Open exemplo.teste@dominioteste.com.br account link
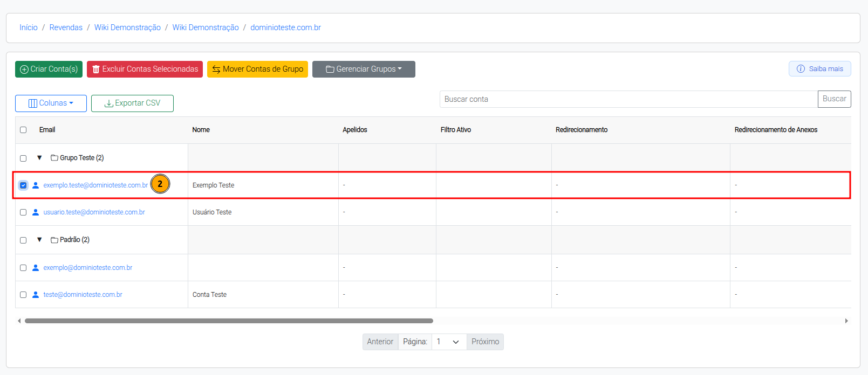The image size is (868, 375). click(95, 185)
